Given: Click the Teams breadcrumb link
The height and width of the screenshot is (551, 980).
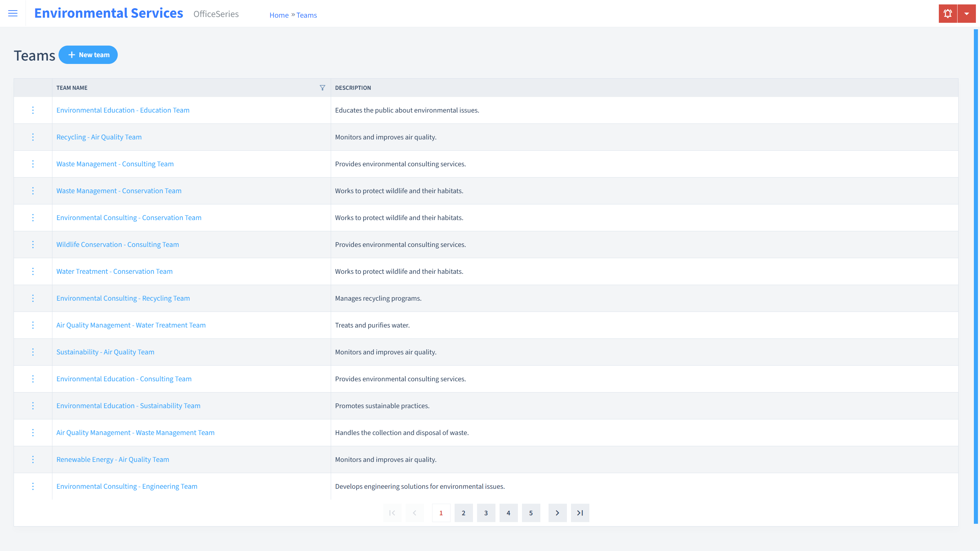Looking at the screenshot, I should click(306, 15).
